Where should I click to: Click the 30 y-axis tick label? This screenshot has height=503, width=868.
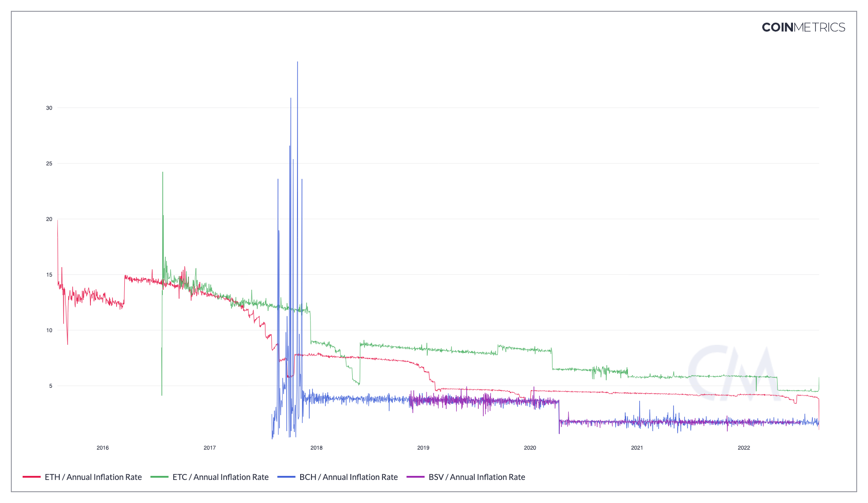tap(49, 108)
